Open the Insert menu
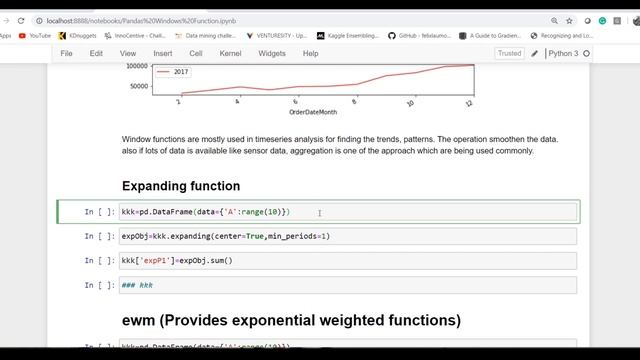Viewport: 640px width, 360px height. (162, 53)
